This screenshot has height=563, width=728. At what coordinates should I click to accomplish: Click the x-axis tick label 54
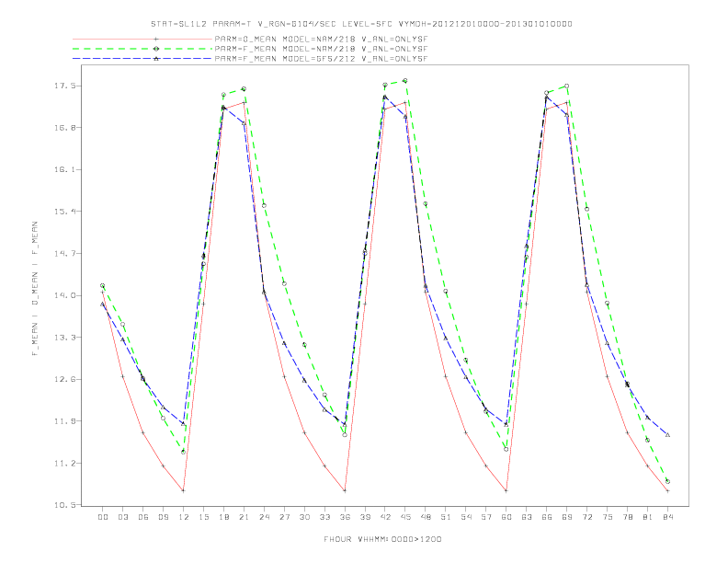pos(466,517)
